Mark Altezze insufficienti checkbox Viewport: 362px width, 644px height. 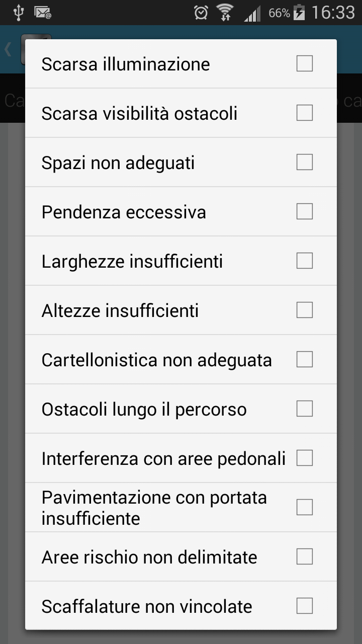(305, 310)
